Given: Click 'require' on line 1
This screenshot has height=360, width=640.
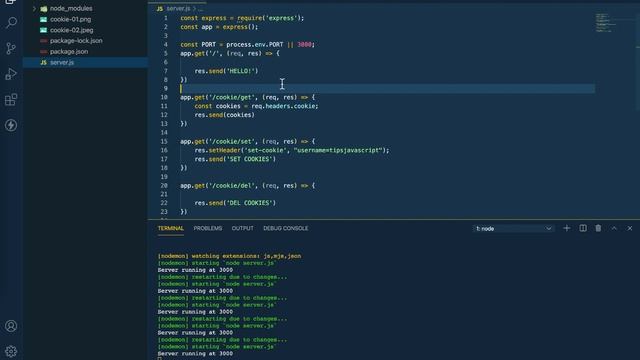Looking at the screenshot, I should (250, 18).
